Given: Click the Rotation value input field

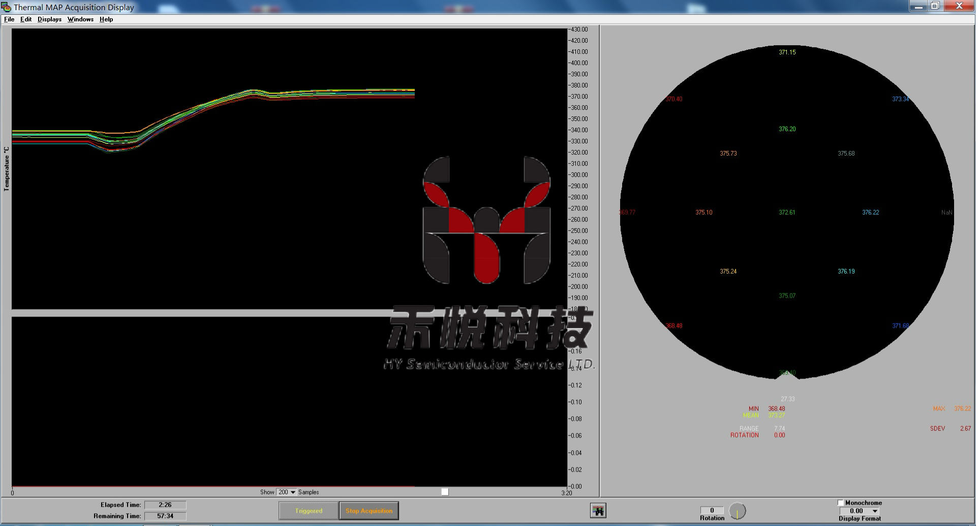Looking at the screenshot, I should coord(712,510).
